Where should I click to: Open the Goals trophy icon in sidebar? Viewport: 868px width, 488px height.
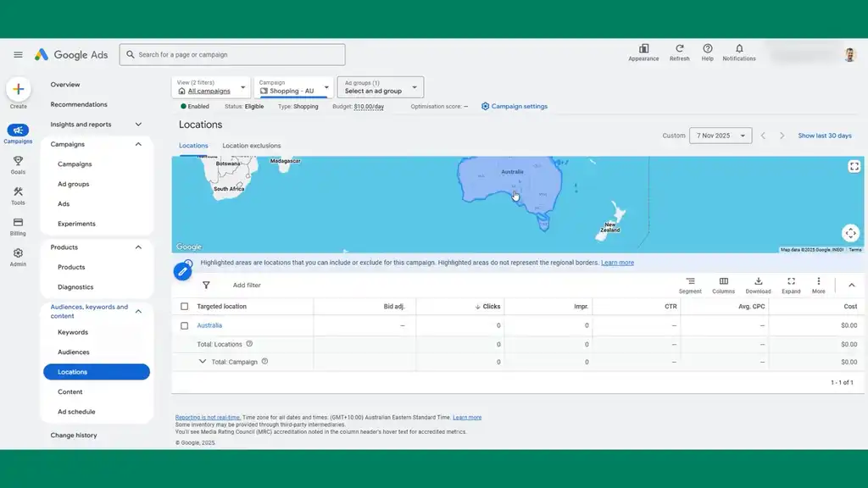pyautogui.click(x=18, y=161)
